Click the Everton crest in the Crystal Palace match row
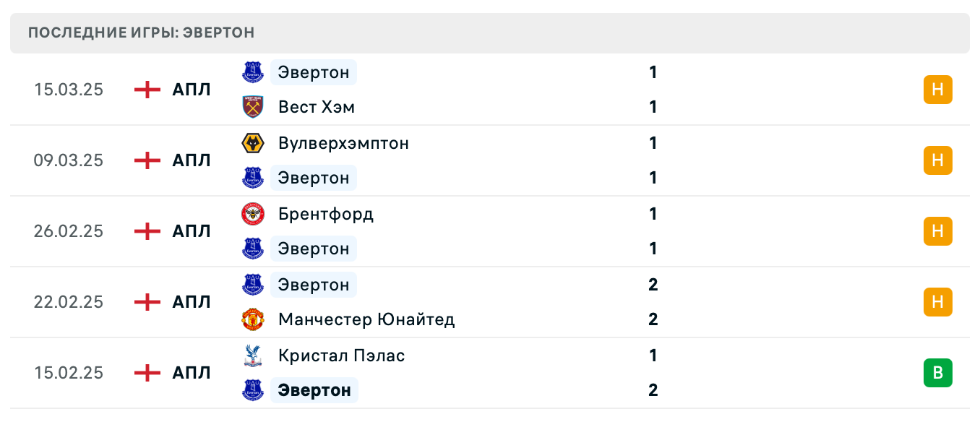The height and width of the screenshot is (422, 980). pos(252,390)
